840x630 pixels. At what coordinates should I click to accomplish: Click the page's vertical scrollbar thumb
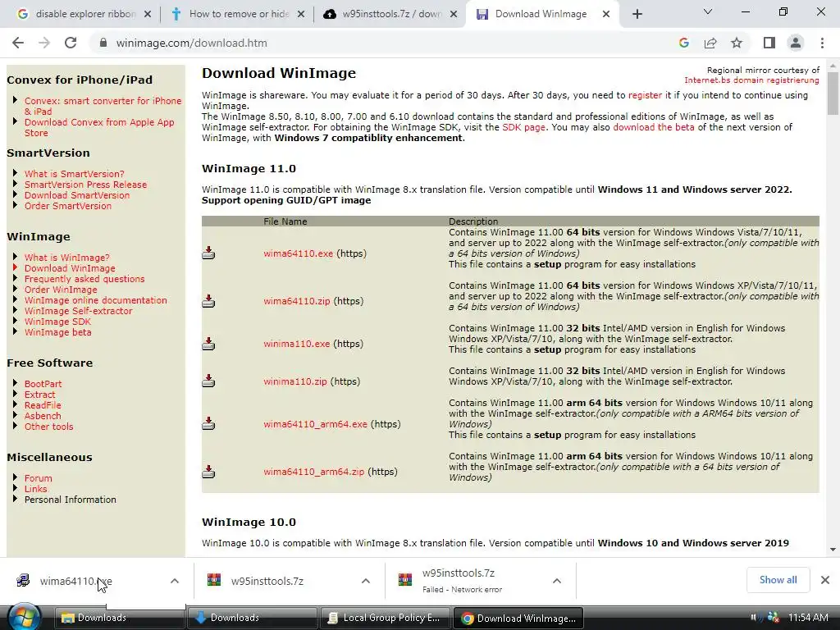pos(832,92)
